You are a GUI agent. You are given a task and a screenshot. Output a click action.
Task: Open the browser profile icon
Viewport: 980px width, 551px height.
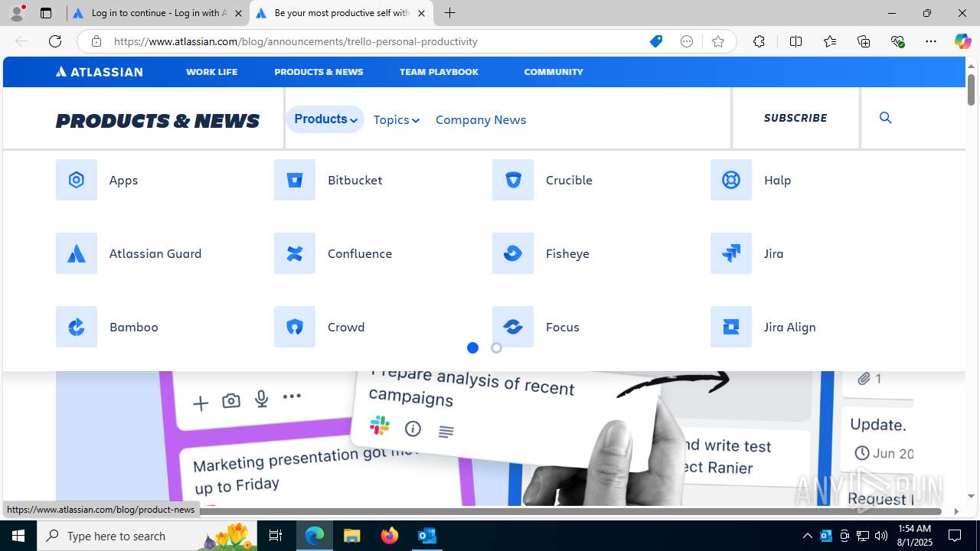tap(17, 13)
